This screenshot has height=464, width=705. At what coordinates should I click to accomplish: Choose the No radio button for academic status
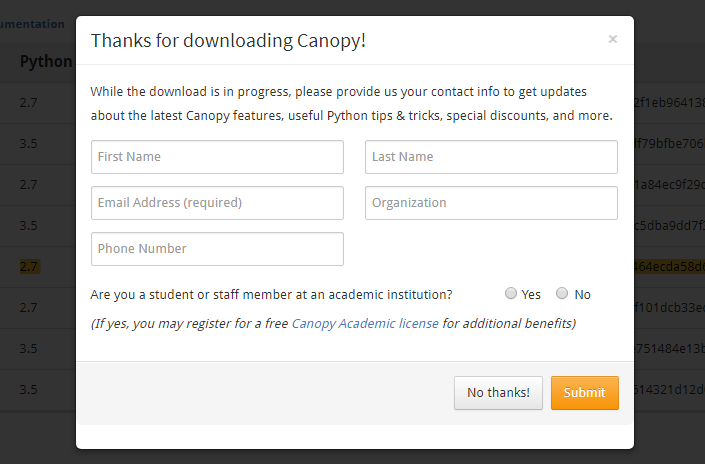coord(562,294)
